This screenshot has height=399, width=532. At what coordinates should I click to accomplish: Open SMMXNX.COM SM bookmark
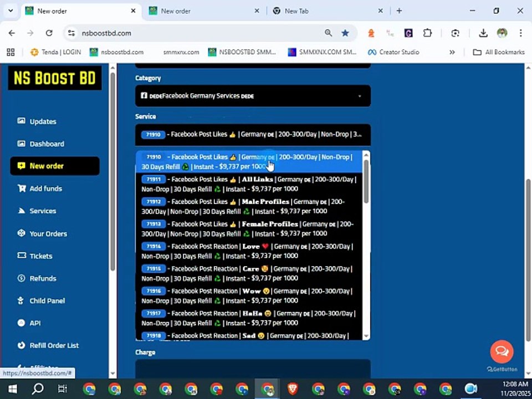coord(323,52)
